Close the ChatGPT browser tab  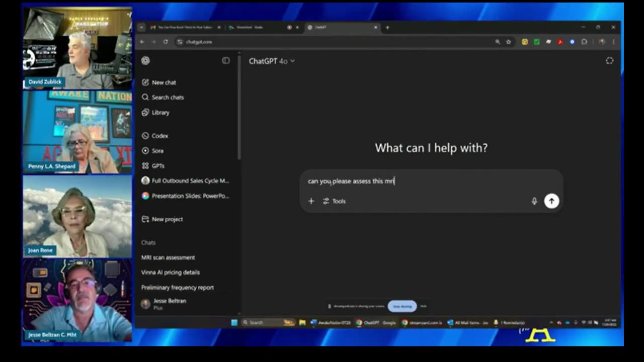click(x=375, y=27)
